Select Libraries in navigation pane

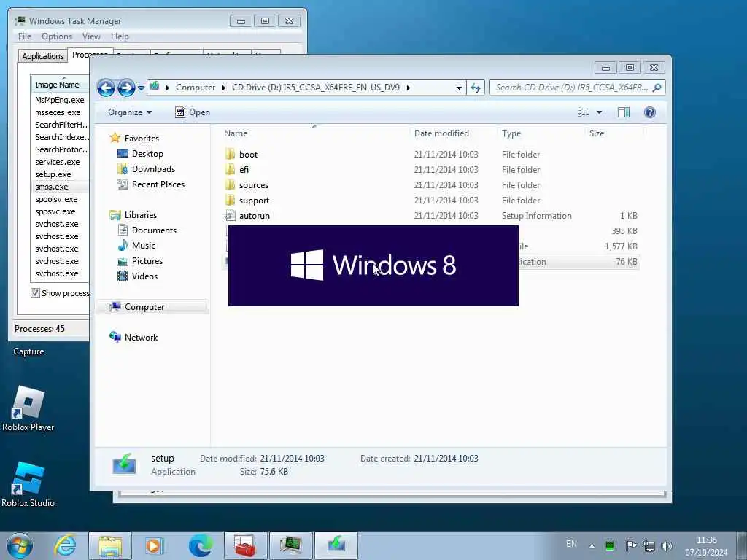(141, 215)
